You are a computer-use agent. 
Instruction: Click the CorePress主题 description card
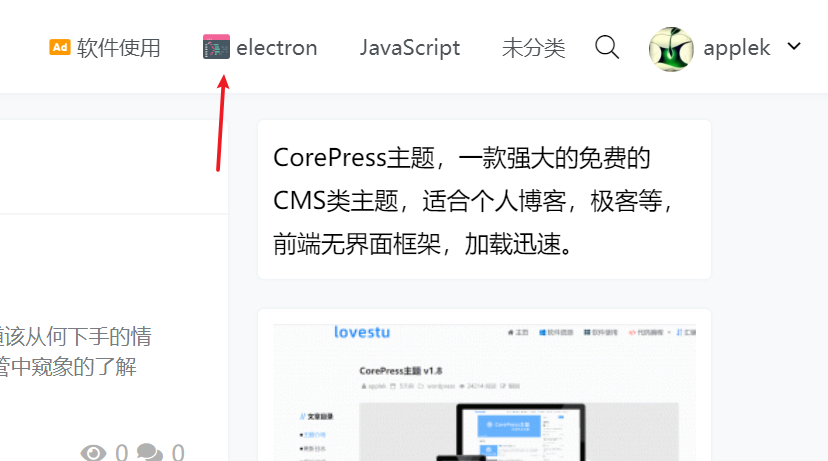click(484, 200)
